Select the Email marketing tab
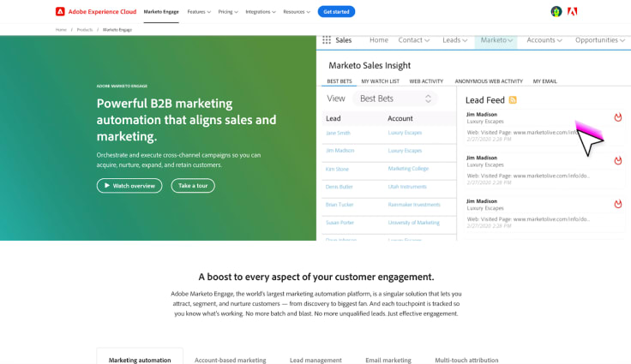Screen dimensions: 631x364 pos(388,360)
